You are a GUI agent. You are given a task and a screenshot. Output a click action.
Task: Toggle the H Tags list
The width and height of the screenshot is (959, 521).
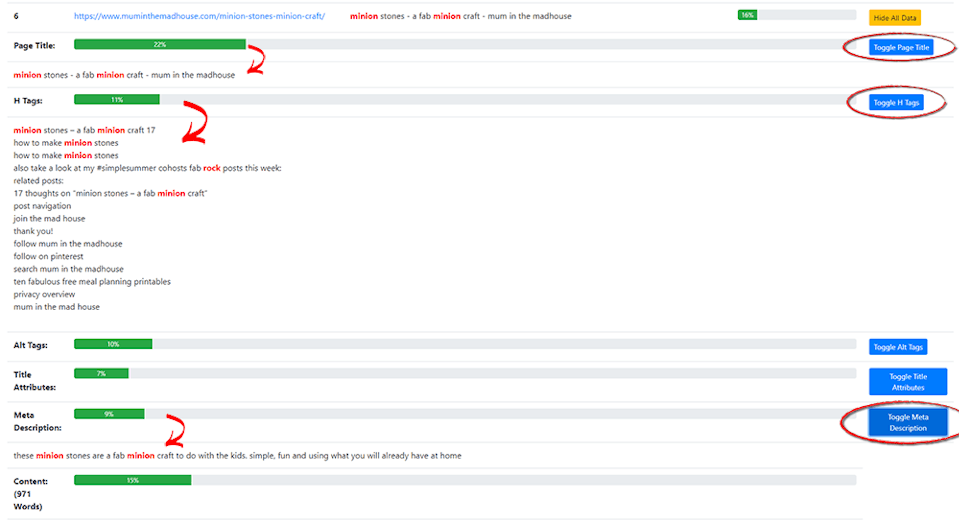click(896, 102)
